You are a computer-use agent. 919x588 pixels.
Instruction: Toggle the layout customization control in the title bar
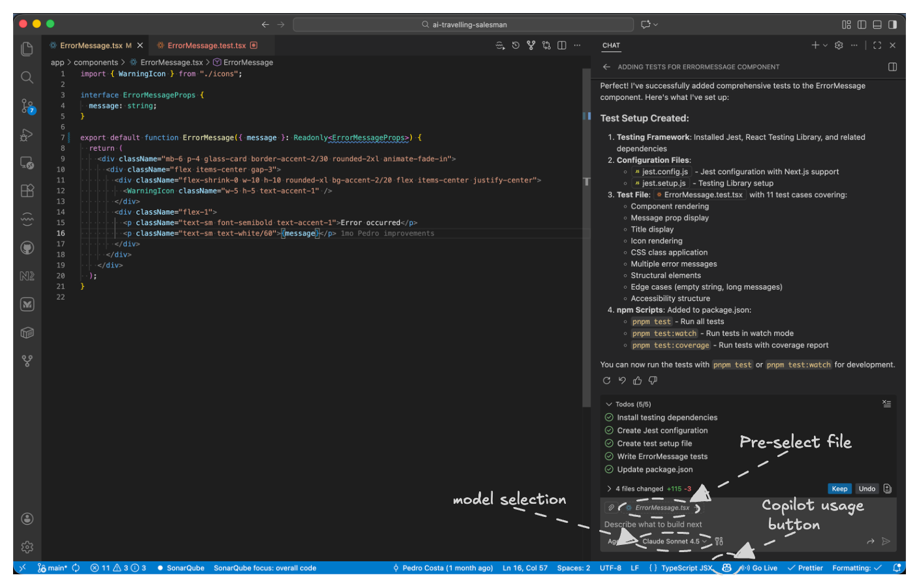[x=847, y=23]
